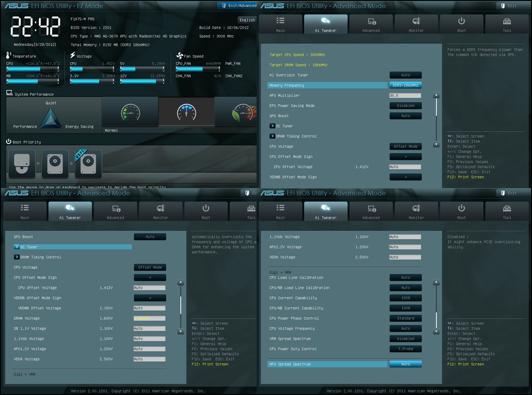This screenshot has width=532, height=395.
Task: Open GPU Boost Auto dropdown in Memory Frequency panel
Action: tap(406, 116)
